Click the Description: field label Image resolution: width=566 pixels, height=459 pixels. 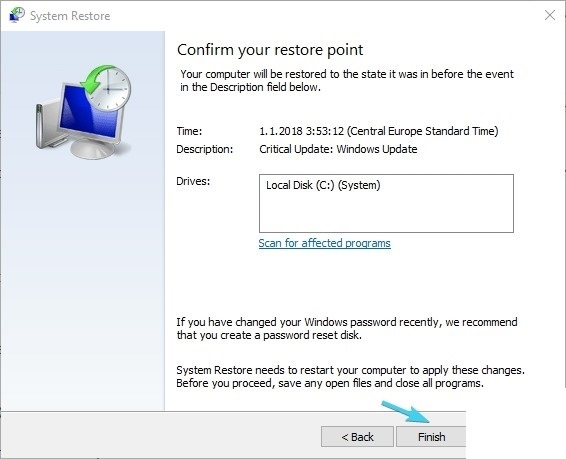tap(205, 149)
